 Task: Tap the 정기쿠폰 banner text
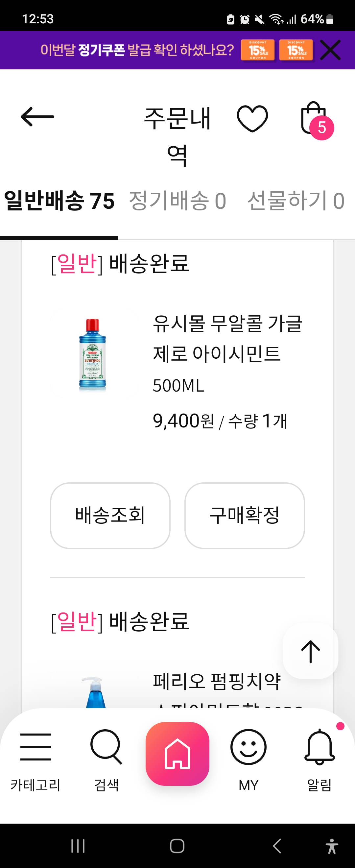click(137, 50)
